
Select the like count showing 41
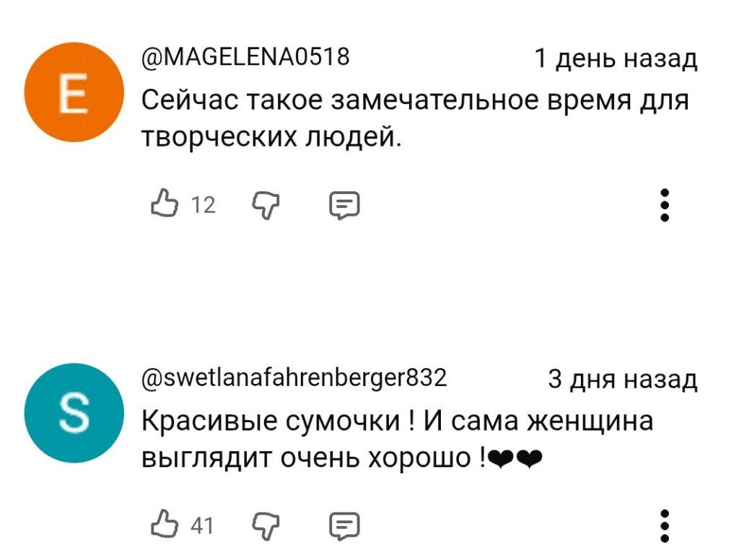[x=204, y=522]
